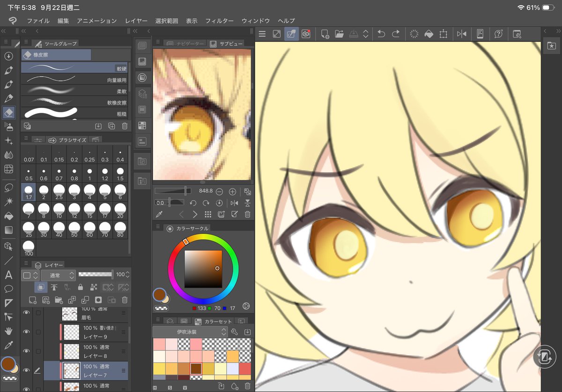The height and width of the screenshot is (392, 562).
Task: Toggle Set as reference layer (lighthouse)
Action: click(x=54, y=287)
